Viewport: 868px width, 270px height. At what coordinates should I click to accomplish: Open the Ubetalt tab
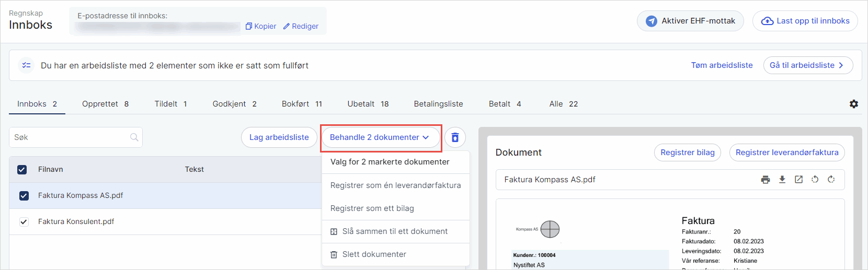pos(368,104)
